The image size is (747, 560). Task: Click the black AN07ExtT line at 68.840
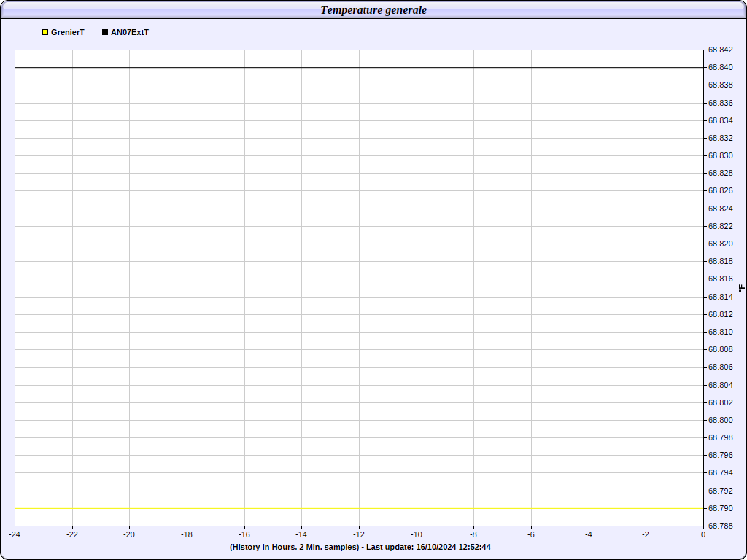[x=357, y=68]
